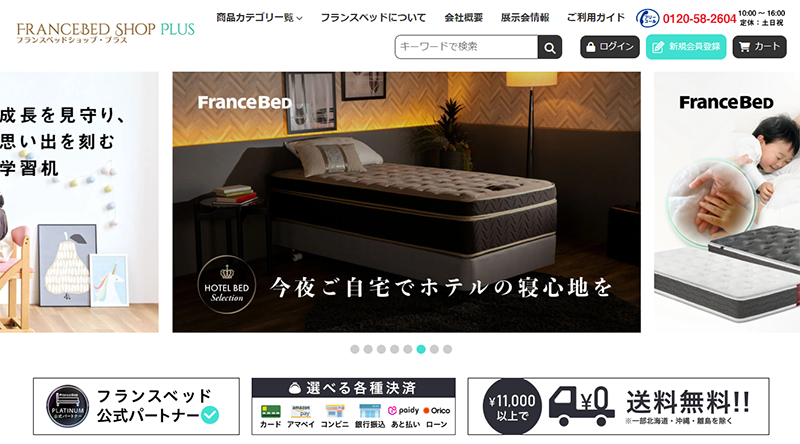Click the lock icon on the ログイン button
Viewport: 800px width, 444px height.
[x=590, y=47]
